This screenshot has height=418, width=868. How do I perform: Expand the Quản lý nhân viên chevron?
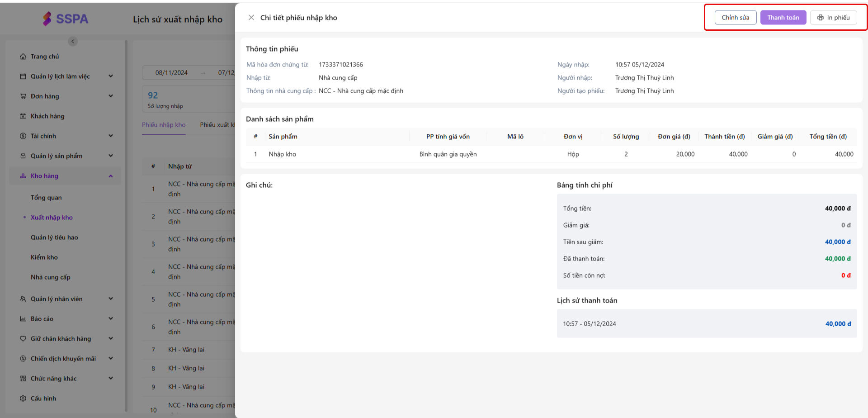[x=111, y=299]
